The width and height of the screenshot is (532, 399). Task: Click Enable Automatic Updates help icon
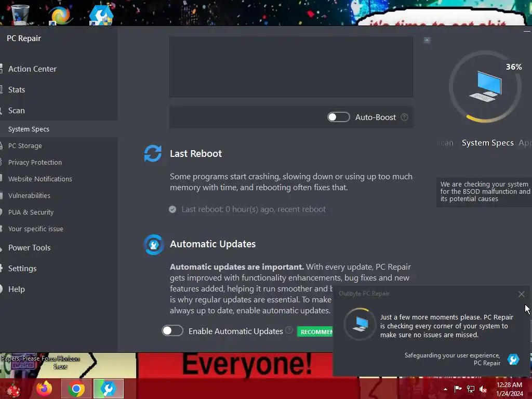point(289,330)
